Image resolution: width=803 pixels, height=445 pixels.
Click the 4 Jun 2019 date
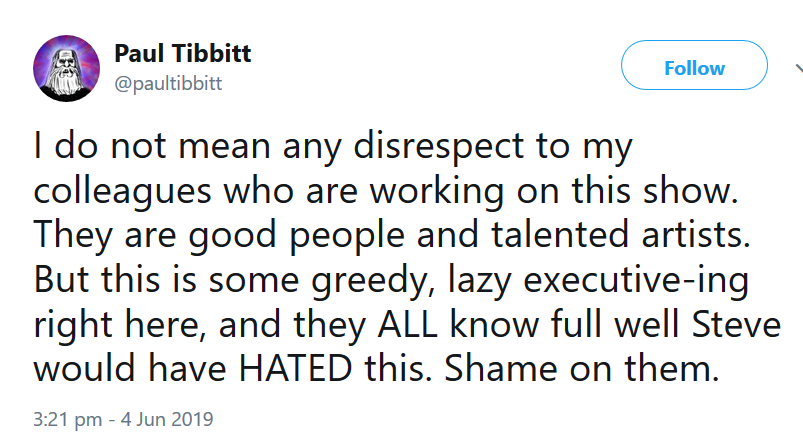coord(166,419)
